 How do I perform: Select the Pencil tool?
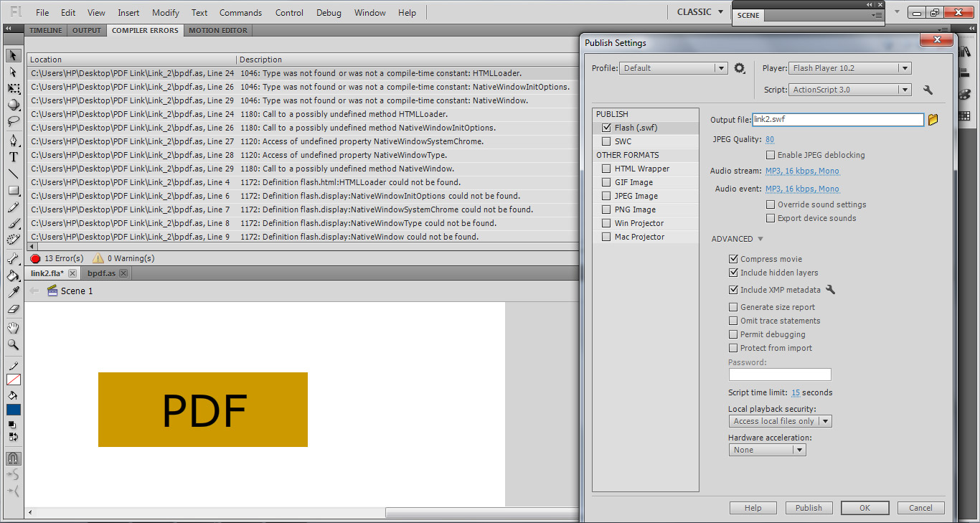click(13, 207)
